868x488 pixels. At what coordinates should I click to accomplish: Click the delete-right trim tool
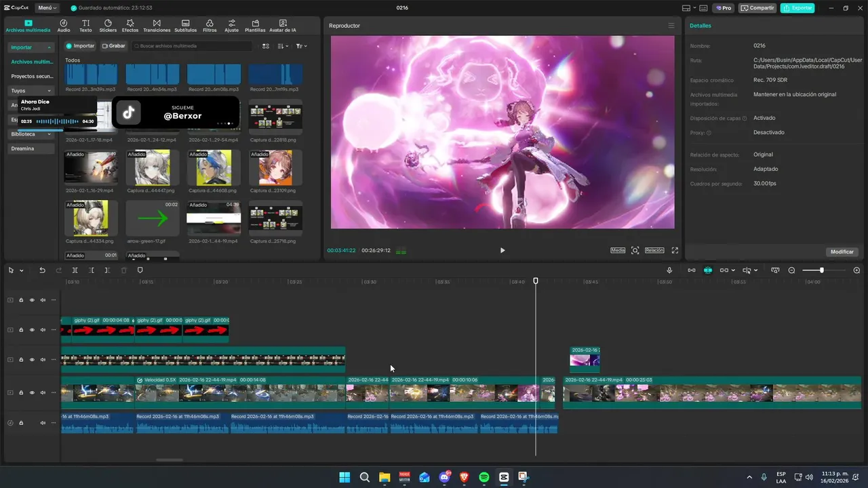pos(107,270)
